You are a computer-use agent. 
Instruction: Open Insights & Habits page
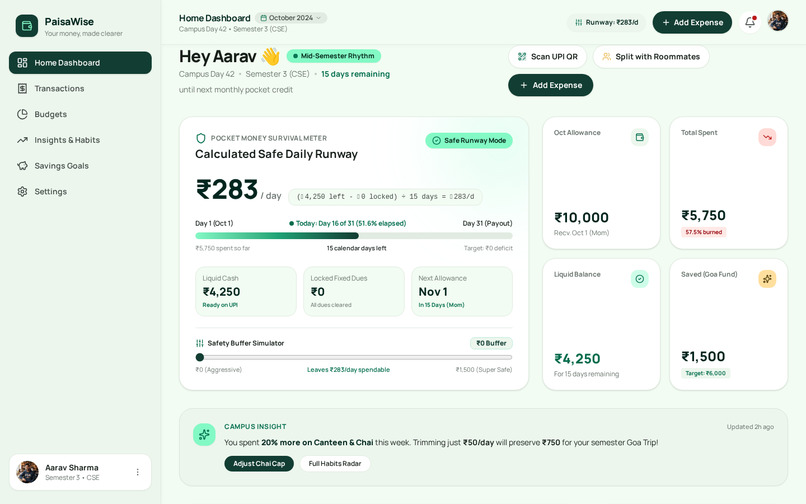coord(80,140)
